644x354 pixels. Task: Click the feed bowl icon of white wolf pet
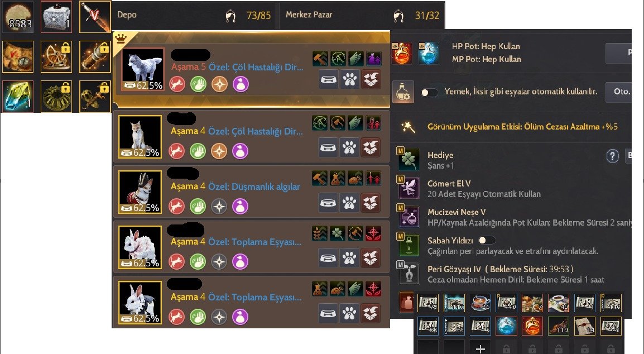pos(329,79)
